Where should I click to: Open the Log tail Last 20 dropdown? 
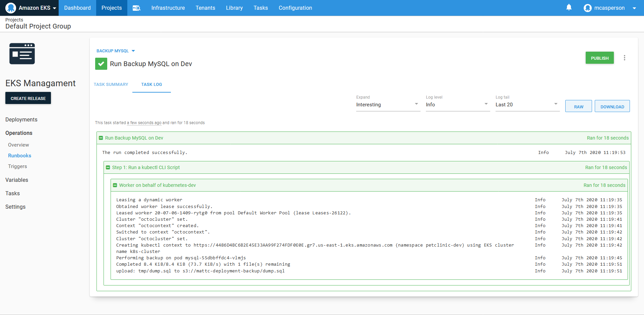tap(527, 104)
